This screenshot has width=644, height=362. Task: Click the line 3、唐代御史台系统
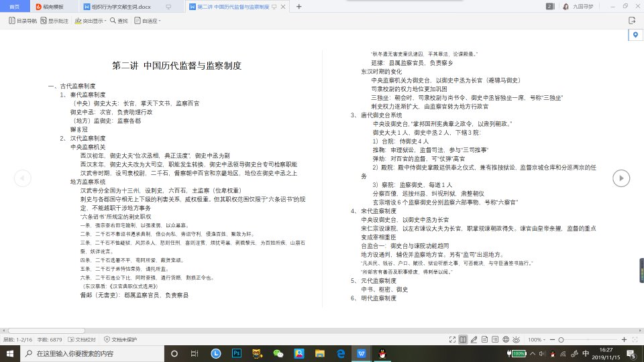[x=376, y=115]
